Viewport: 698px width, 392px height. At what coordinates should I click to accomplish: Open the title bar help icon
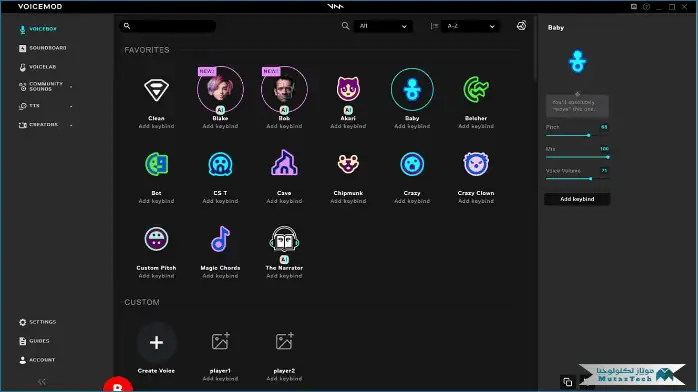click(646, 7)
